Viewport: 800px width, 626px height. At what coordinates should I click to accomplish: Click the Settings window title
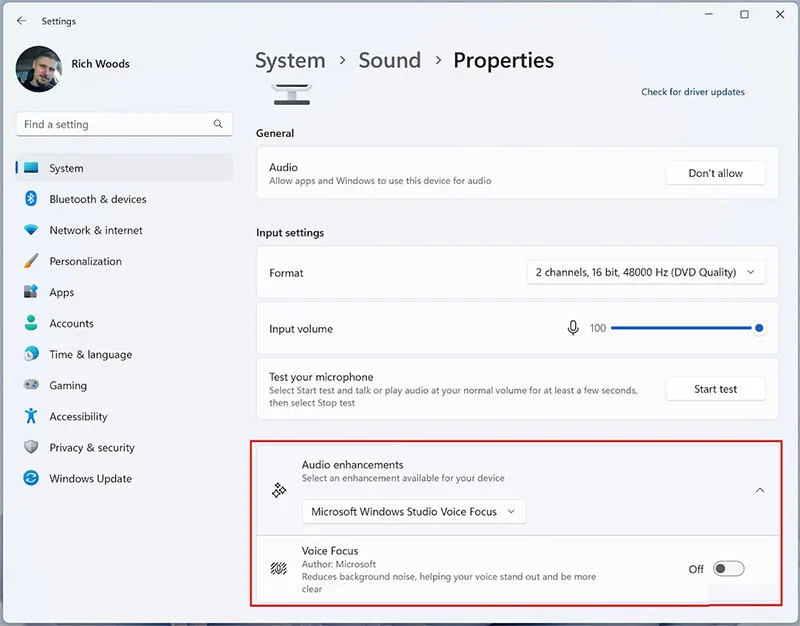[x=59, y=21]
